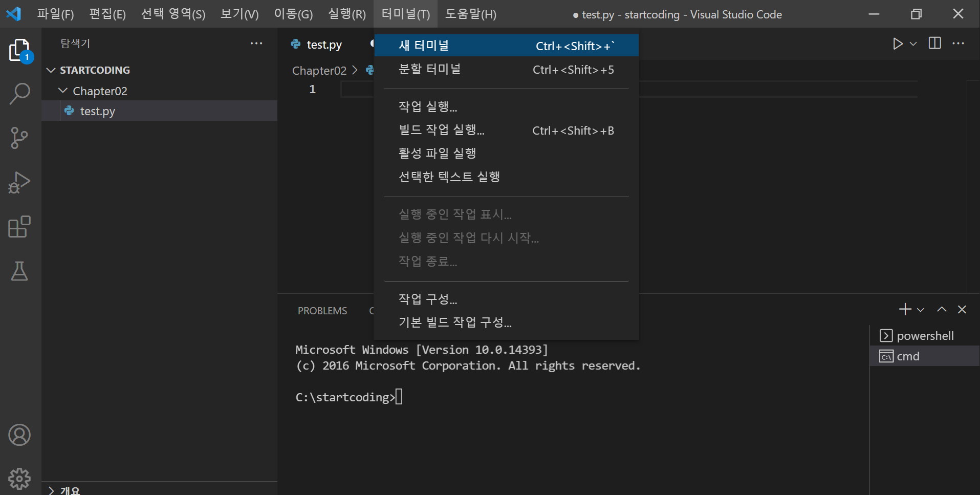Image resolution: width=980 pixels, height=495 pixels.
Task: Select the cmd terminal entry
Action: click(925, 356)
